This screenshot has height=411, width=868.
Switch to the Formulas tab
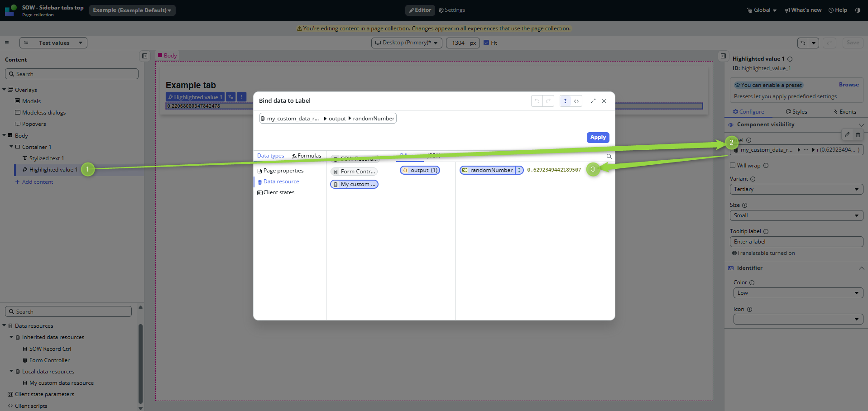[x=307, y=156]
